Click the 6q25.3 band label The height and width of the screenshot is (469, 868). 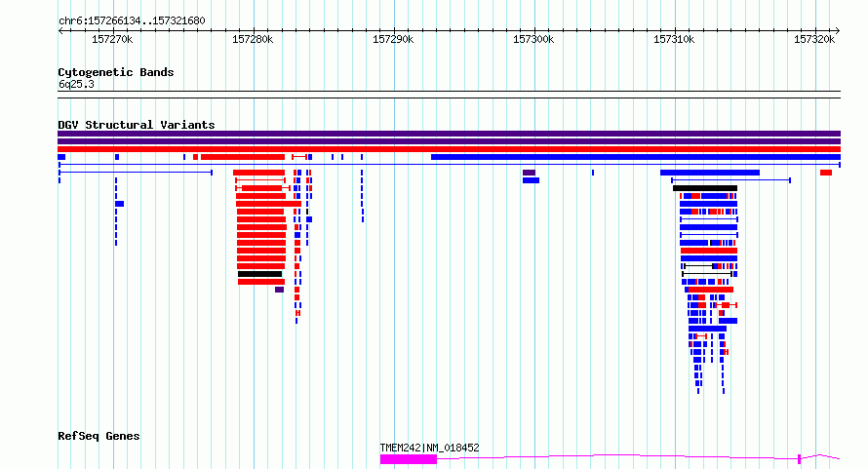point(76,84)
